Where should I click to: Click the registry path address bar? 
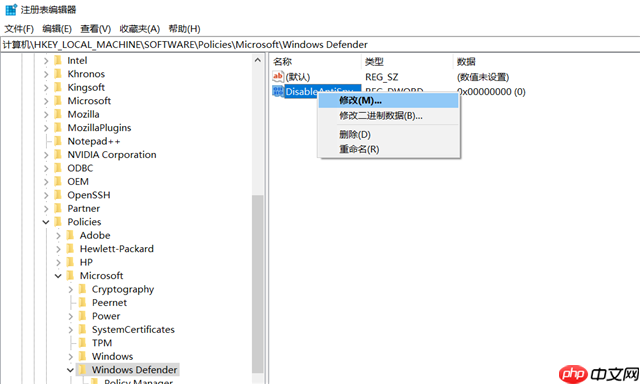(x=320, y=44)
